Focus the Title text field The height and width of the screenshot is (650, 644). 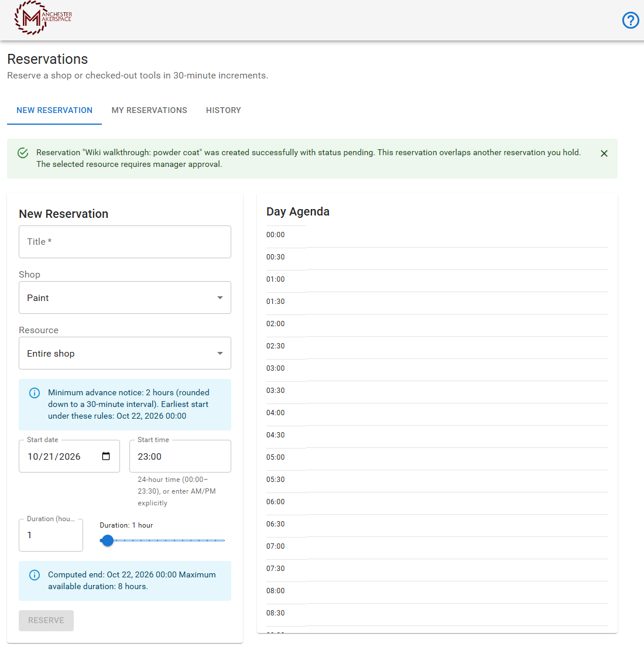tap(125, 242)
